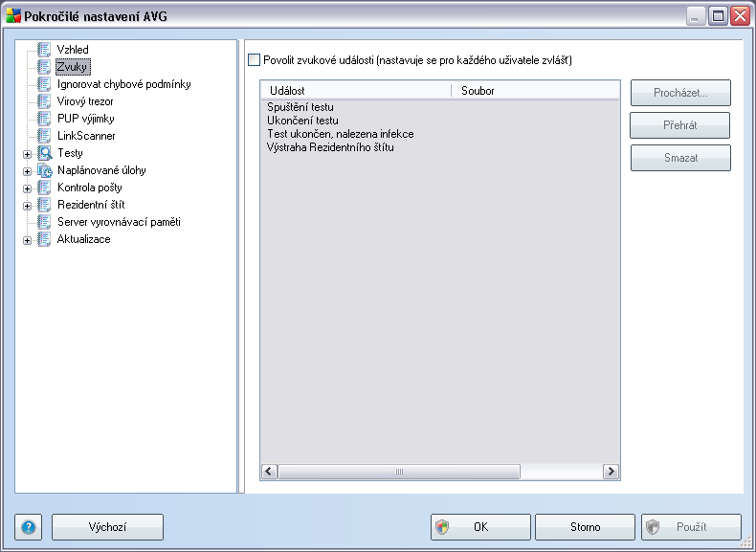Open Ignorovat chybové podmínky settings
The height and width of the screenshot is (552, 756).
(123, 84)
